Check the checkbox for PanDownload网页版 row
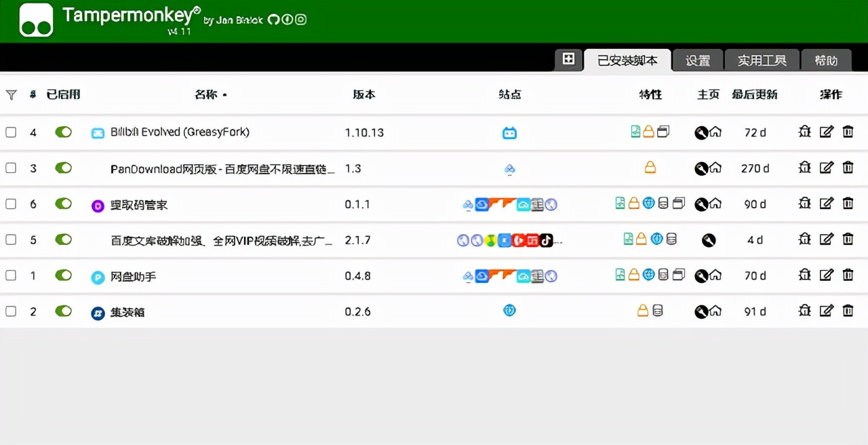The height and width of the screenshot is (445, 868). tap(11, 168)
